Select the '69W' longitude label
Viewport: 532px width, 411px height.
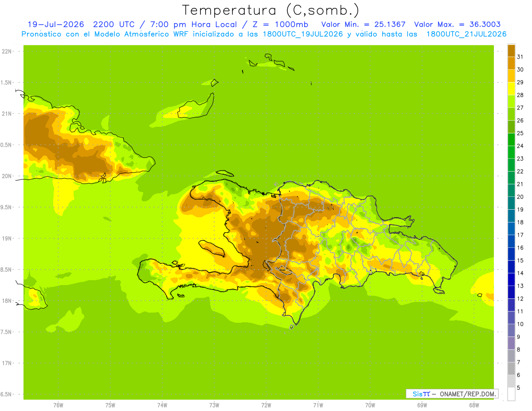pos(422,405)
